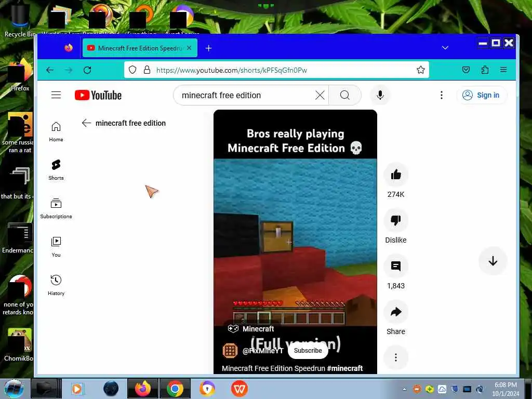The width and height of the screenshot is (532, 399).
Task: Click the @FixMineYT channel avatar
Action: pyautogui.click(x=230, y=351)
